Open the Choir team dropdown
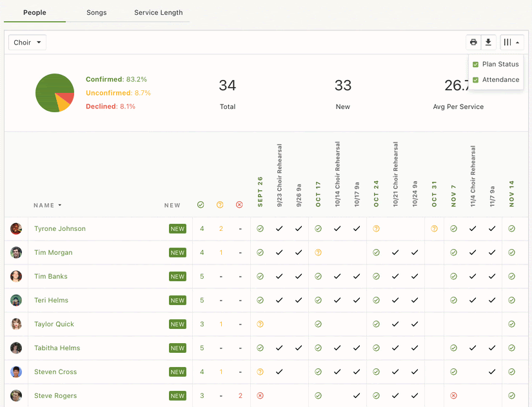Image resolution: width=532 pixels, height=407 pixels. tap(28, 43)
